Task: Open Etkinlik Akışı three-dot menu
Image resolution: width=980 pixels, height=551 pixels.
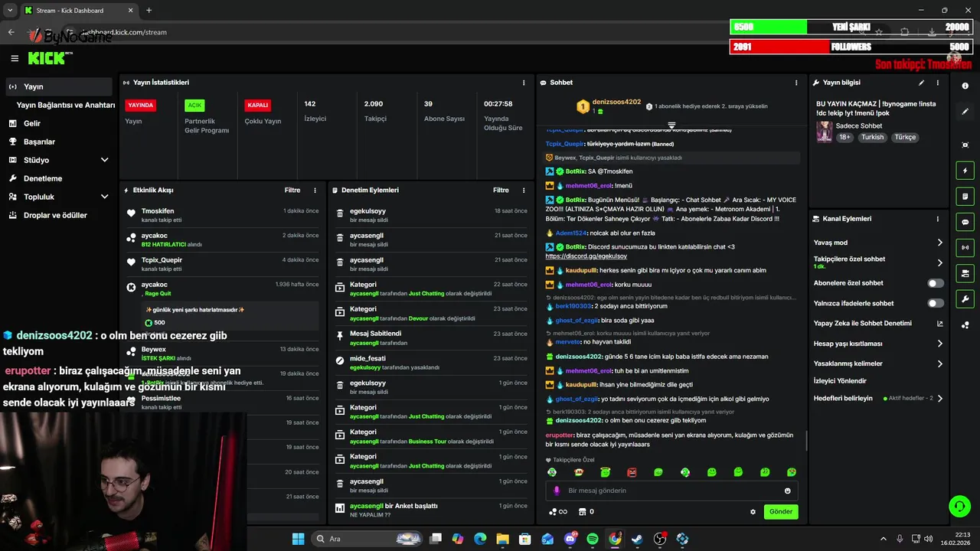Action: tap(315, 190)
